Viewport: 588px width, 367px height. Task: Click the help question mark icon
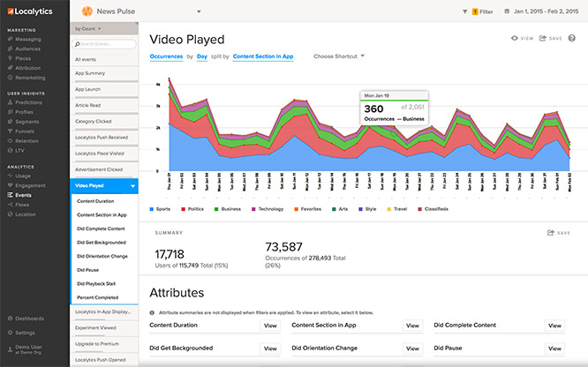coord(571,39)
